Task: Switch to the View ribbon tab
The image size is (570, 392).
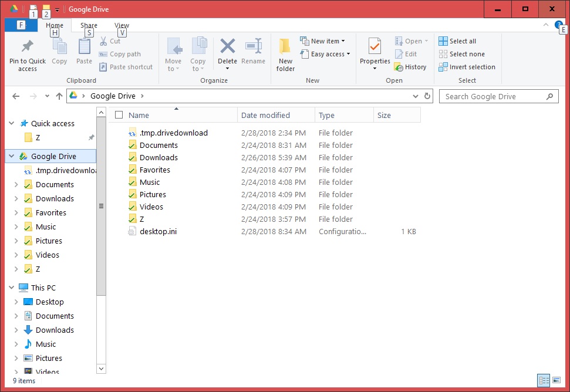Action: click(122, 25)
